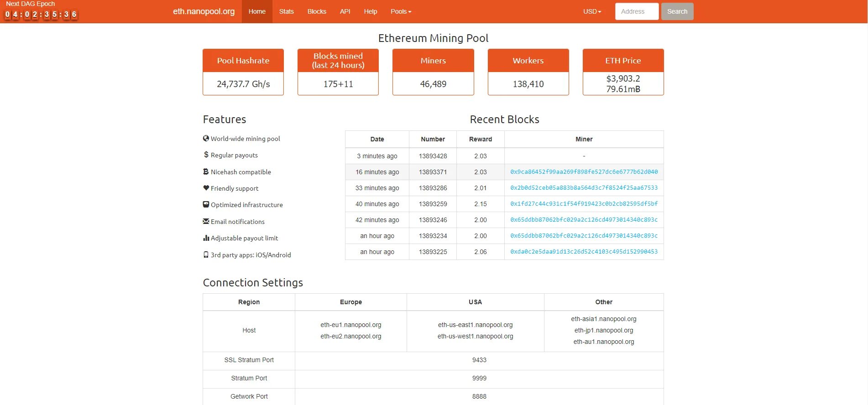Viewport: 868px width, 405px height.
Task: Click block number 13893225
Action: click(433, 252)
